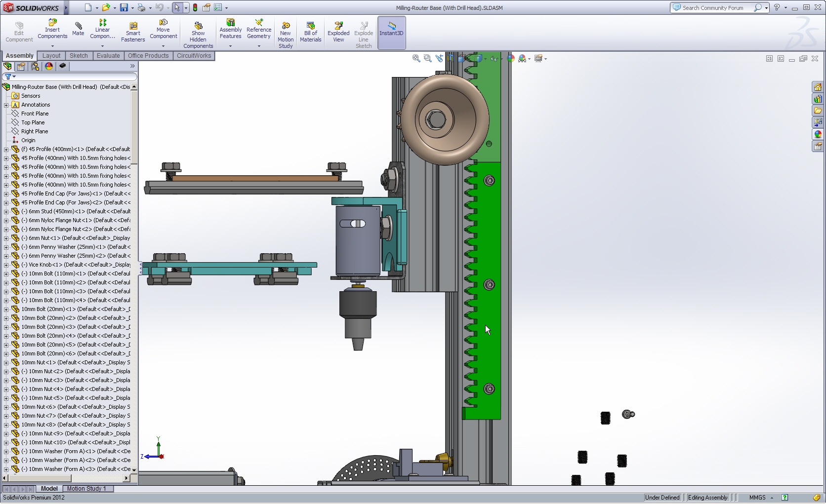Switch to the Sketch tab
The height and width of the screenshot is (504, 826).
pos(79,56)
